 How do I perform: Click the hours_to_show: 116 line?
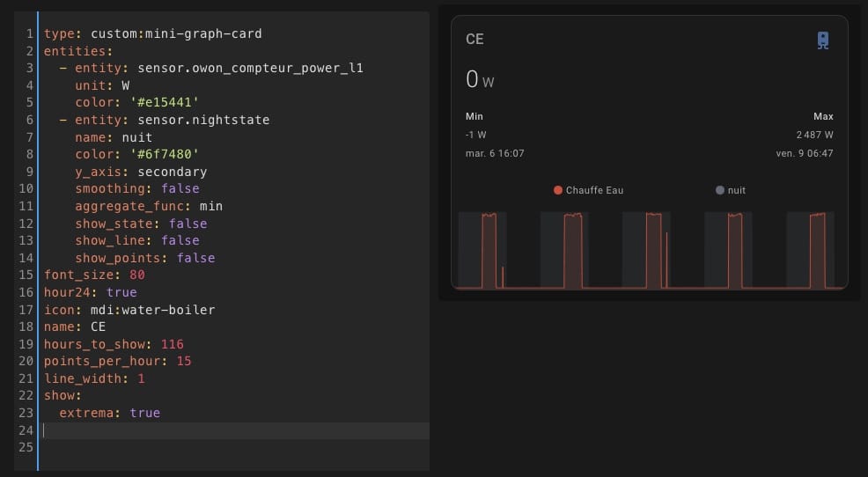pos(114,344)
